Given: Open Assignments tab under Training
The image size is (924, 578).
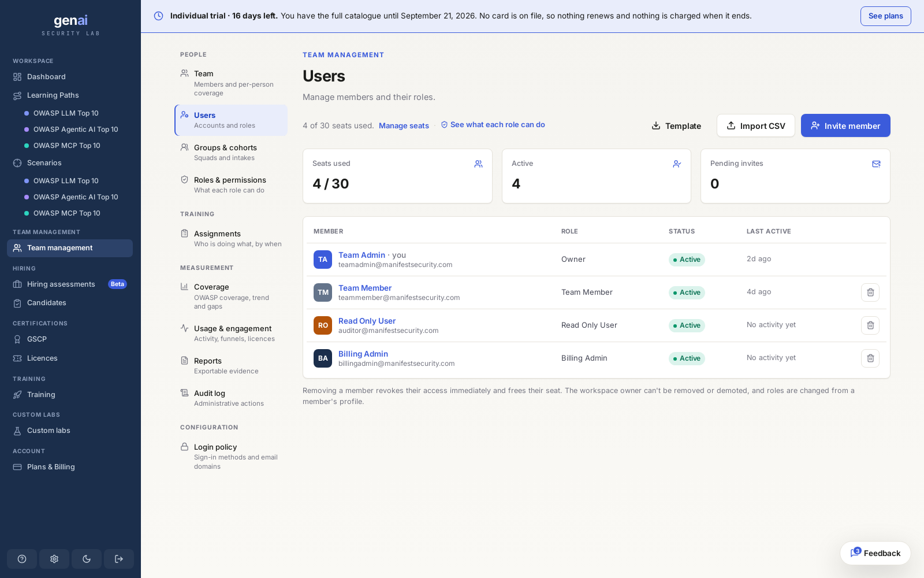Looking at the screenshot, I should [231, 239].
